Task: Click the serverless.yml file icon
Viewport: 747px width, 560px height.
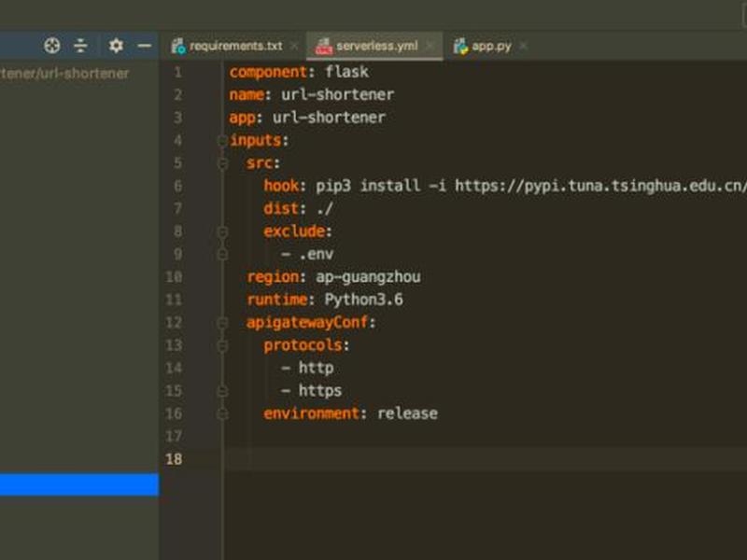Action: pyautogui.click(x=323, y=46)
